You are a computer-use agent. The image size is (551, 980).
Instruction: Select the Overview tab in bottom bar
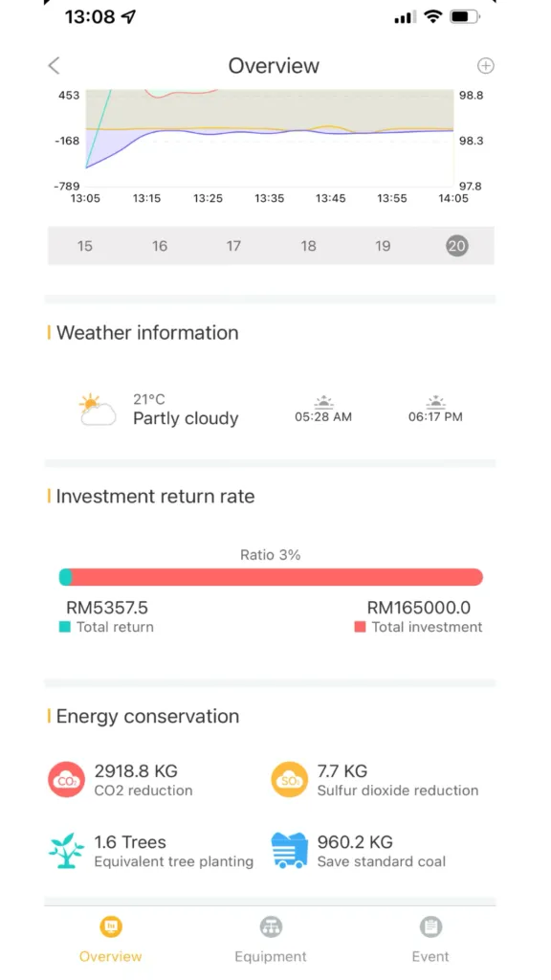pos(111,941)
